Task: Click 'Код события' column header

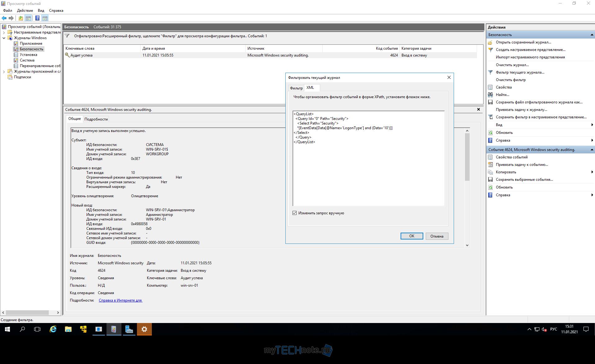Action: 361,48
